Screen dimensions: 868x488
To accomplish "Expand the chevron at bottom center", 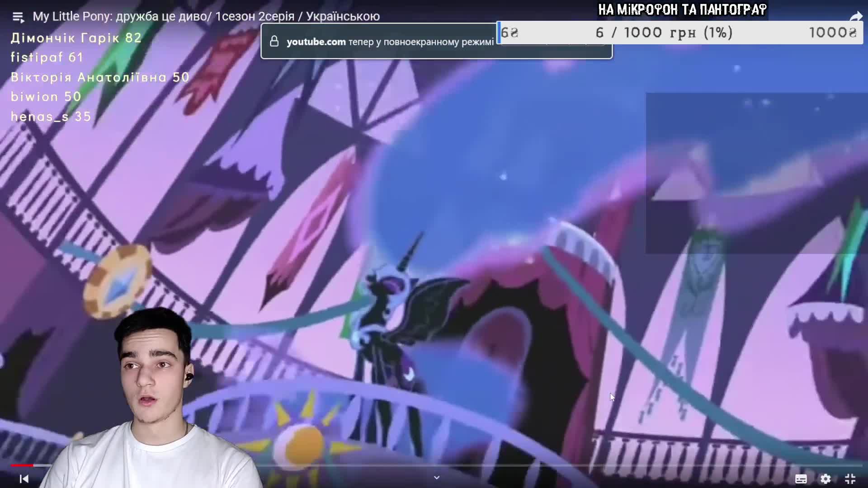I will coord(437,478).
